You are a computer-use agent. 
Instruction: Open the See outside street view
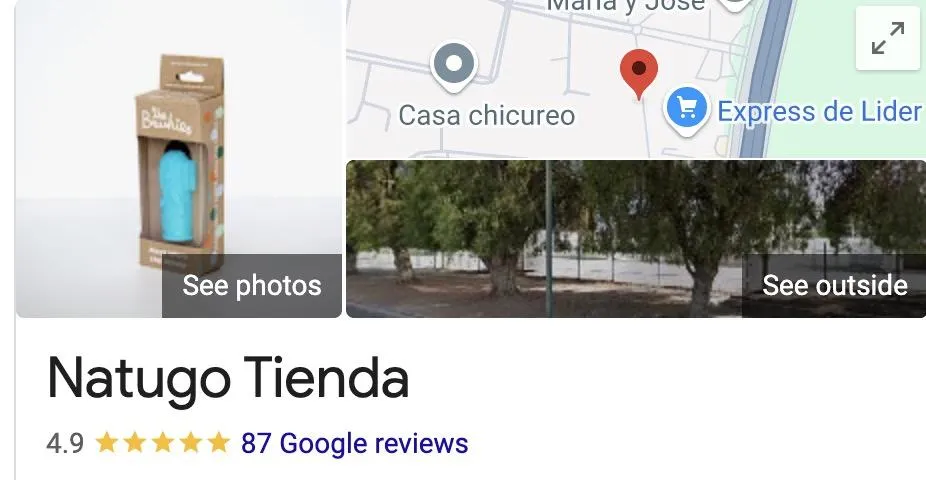[834, 286]
